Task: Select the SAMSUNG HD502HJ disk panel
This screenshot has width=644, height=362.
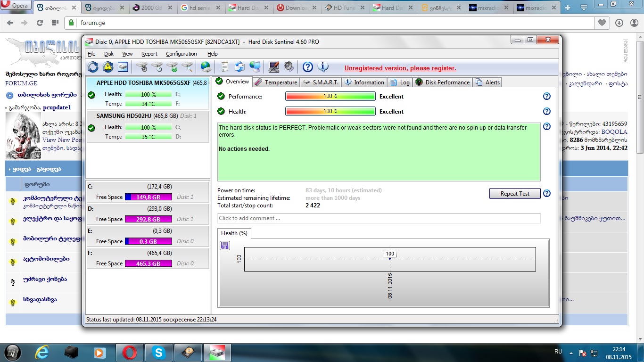Action: 148,126
